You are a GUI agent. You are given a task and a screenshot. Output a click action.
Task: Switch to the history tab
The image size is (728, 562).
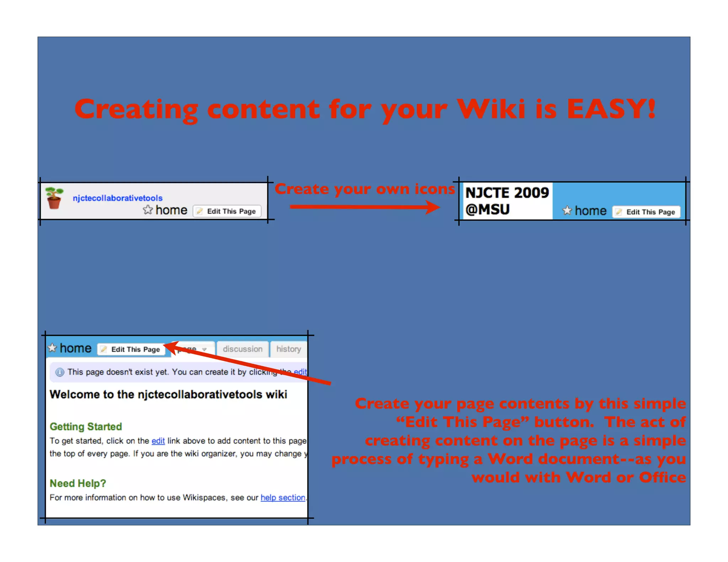tap(288, 349)
